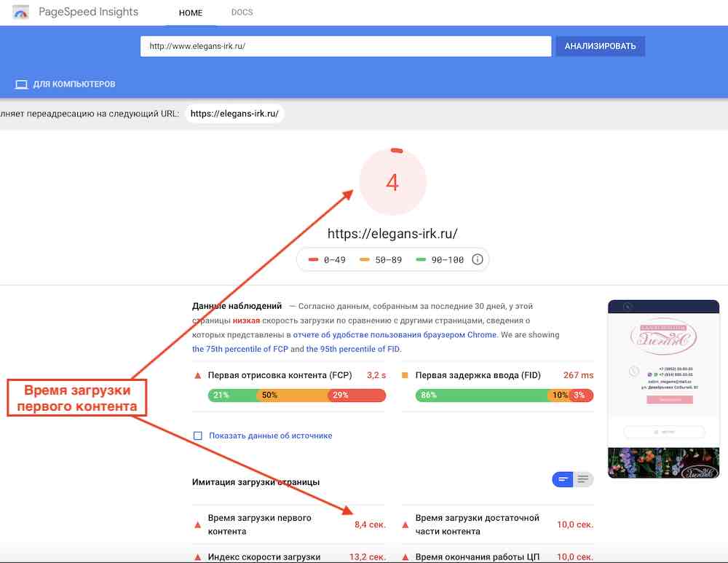Screen dimensions: 728x563
Task: Click the 8,4 сек. value
Action: click(x=370, y=524)
